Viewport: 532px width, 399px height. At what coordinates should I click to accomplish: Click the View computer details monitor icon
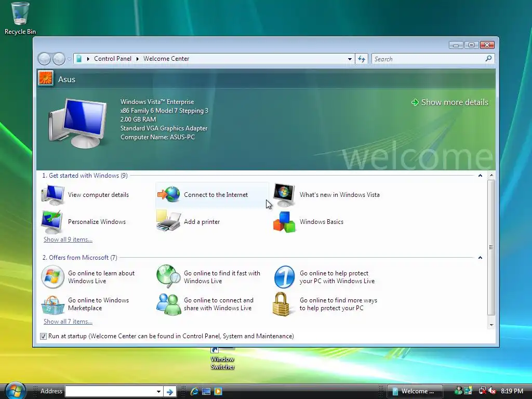52,195
